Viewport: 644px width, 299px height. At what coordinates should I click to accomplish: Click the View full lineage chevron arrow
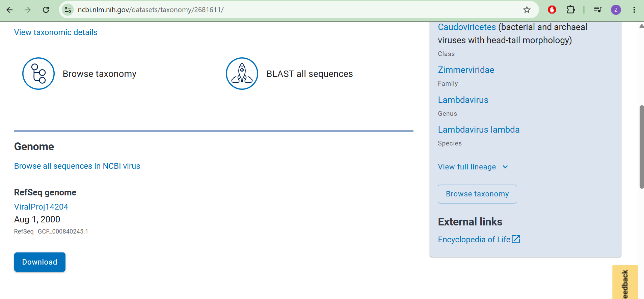(x=505, y=167)
